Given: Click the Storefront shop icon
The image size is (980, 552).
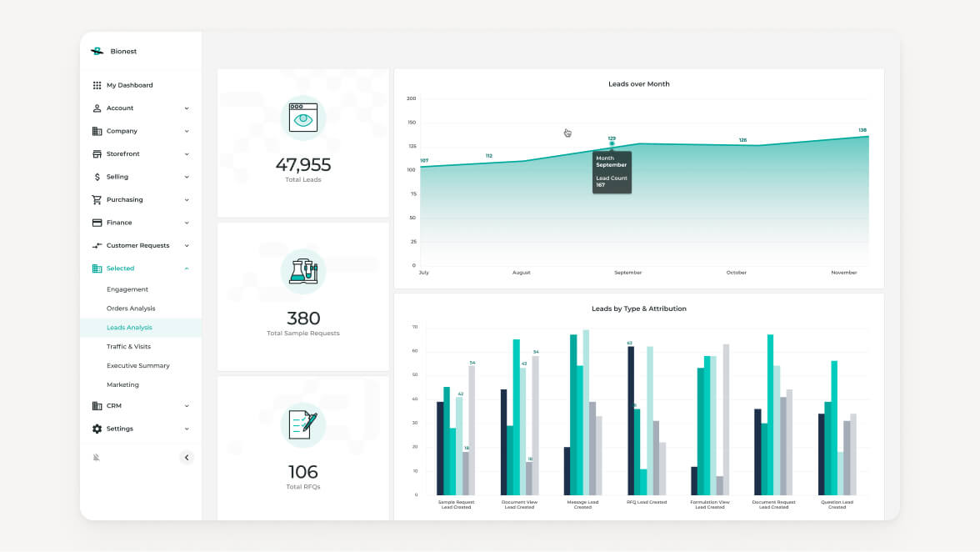Looking at the screenshot, I should point(97,154).
